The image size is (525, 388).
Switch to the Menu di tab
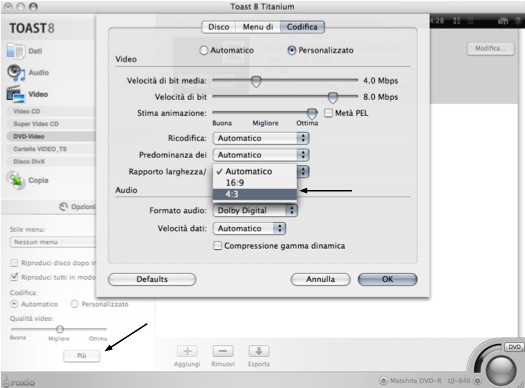(x=258, y=27)
